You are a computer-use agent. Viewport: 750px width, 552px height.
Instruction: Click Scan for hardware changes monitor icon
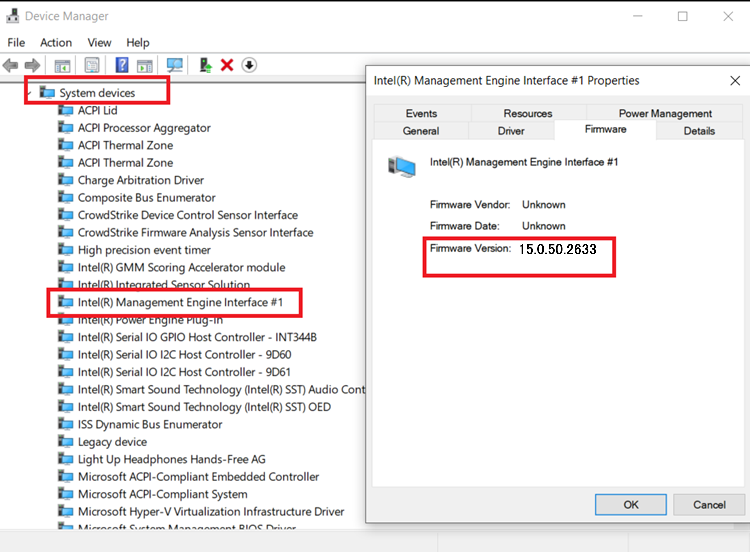175,66
